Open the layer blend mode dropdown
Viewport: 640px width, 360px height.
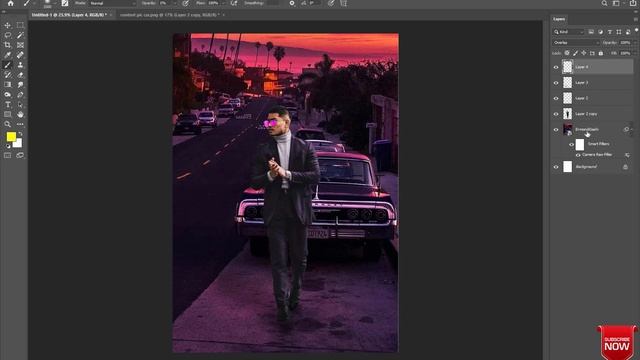576,42
